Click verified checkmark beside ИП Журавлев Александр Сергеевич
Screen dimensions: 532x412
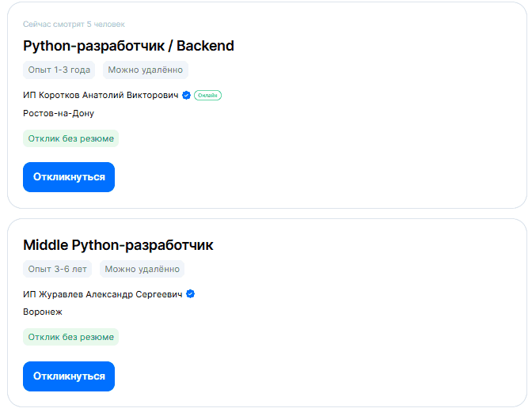(191, 294)
